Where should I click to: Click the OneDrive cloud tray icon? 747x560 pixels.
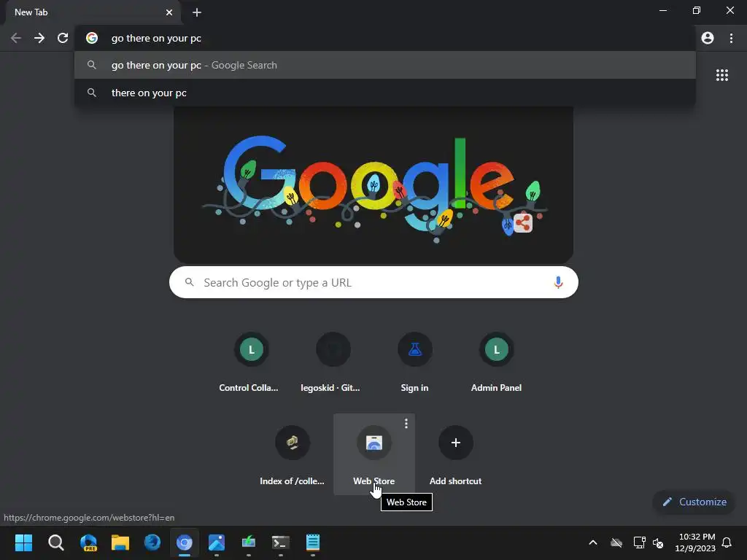pyautogui.click(x=616, y=542)
